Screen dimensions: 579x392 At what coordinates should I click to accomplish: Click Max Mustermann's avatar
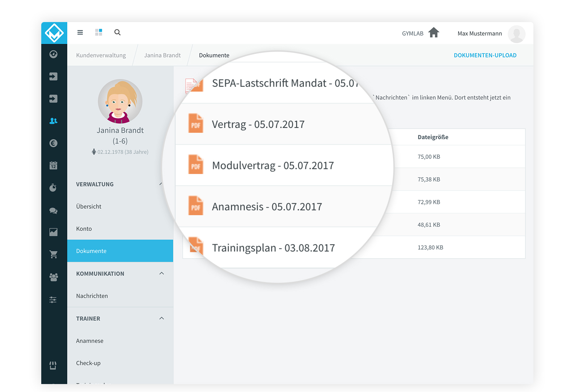pos(516,34)
